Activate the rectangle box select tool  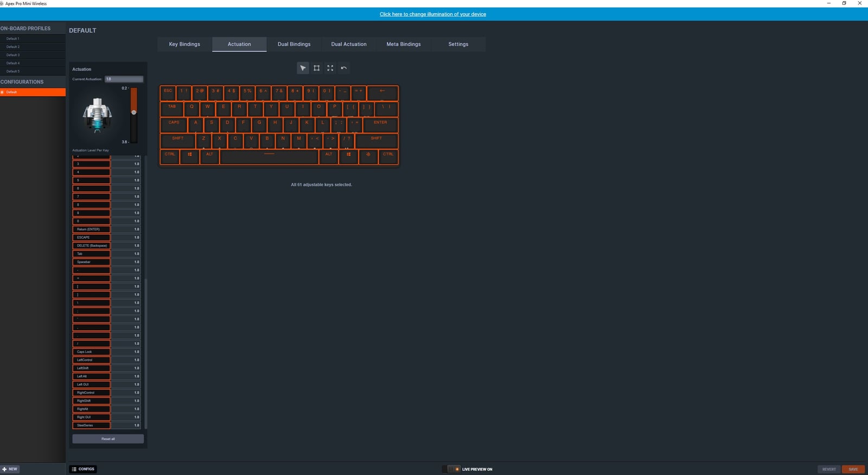coord(316,68)
